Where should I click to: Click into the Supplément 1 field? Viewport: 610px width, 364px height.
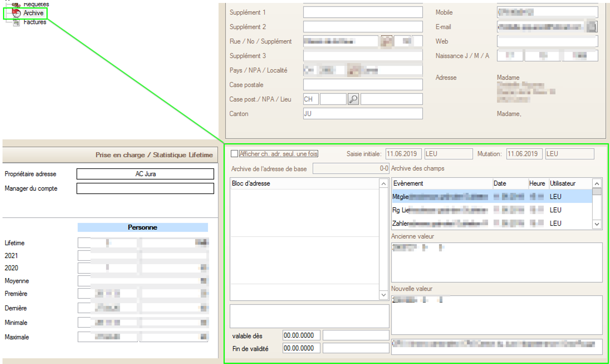[363, 12]
